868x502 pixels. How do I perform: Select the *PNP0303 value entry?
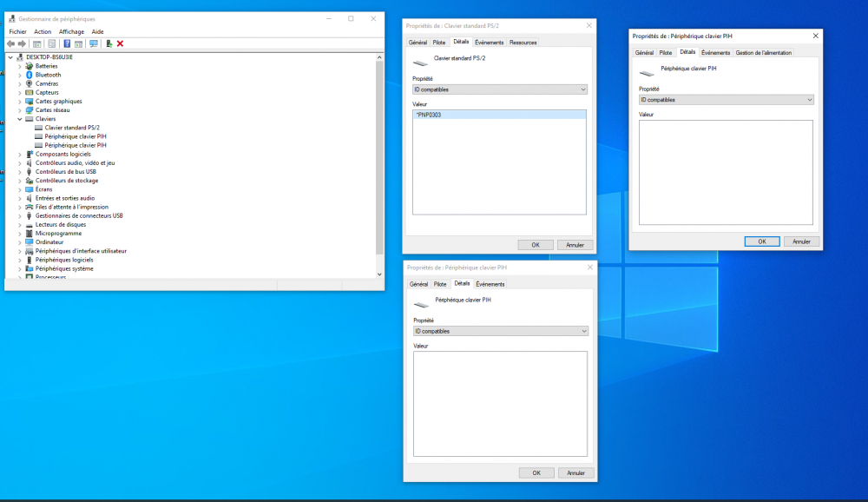tap(499, 115)
